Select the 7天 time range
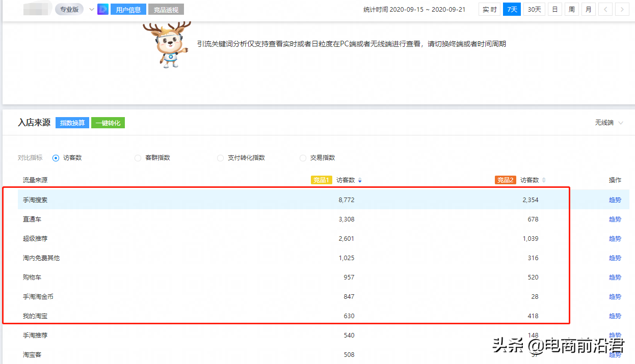635x364 pixels. (512, 9)
